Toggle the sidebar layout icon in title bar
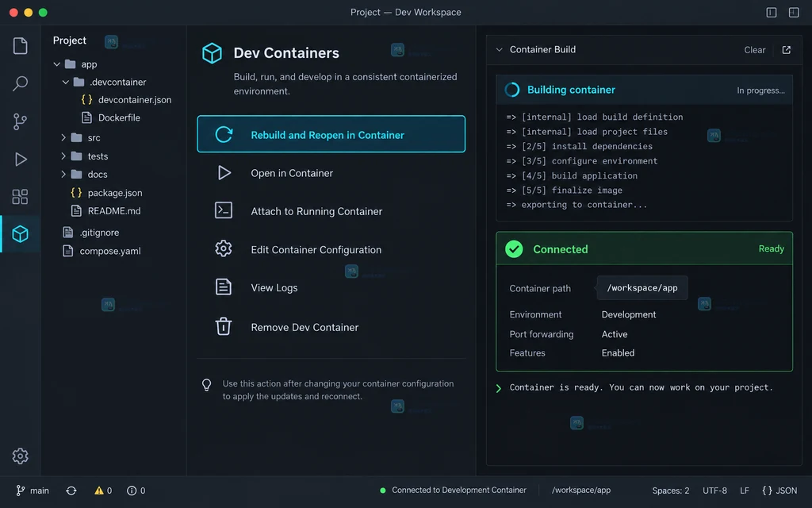Viewport: 812px width, 508px height. point(771,12)
